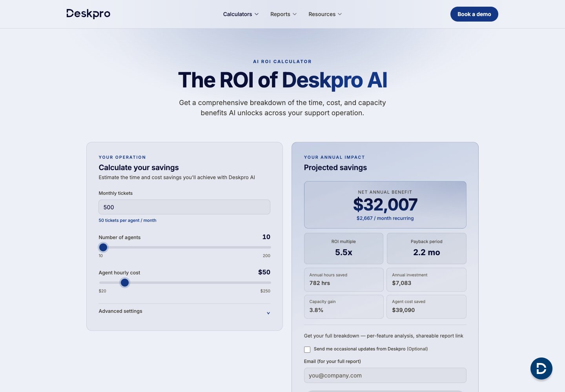Enable occasional updates from Deskpro checkbox

click(x=307, y=349)
